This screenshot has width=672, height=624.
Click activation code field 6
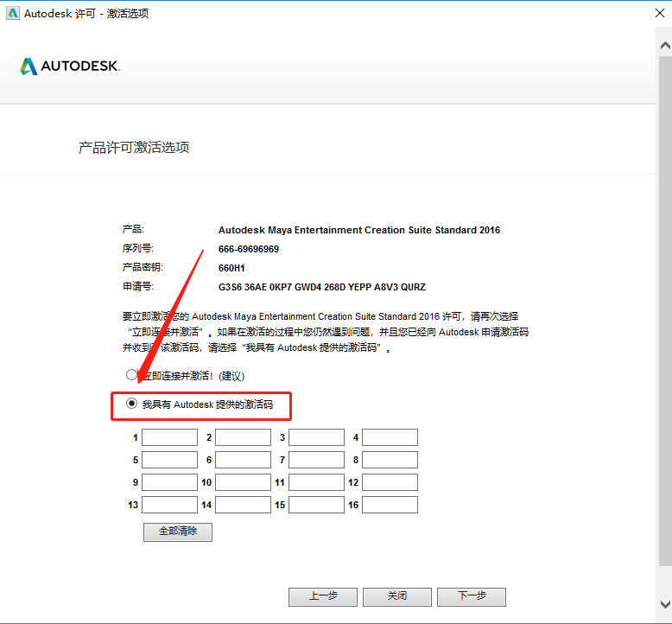click(x=243, y=460)
